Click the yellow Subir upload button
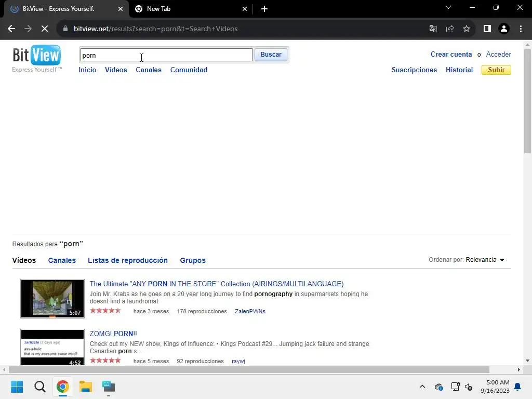 pos(496,70)
